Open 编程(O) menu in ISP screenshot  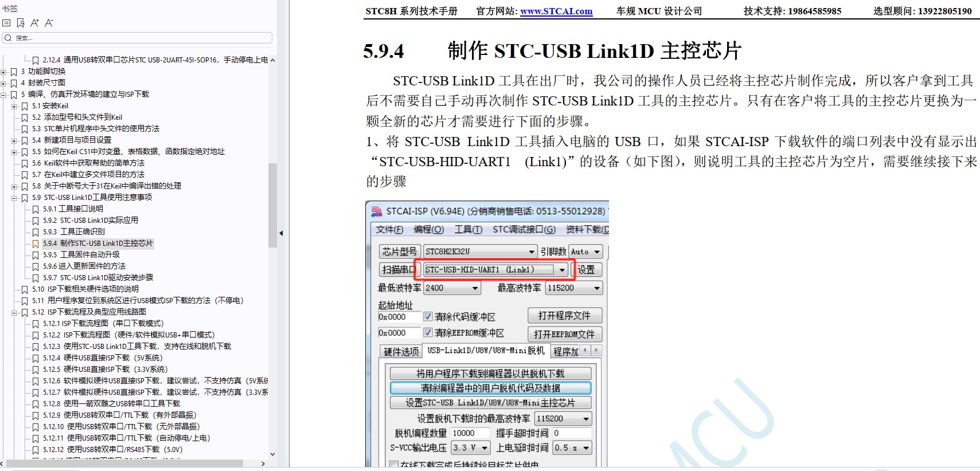coord(429,230)
